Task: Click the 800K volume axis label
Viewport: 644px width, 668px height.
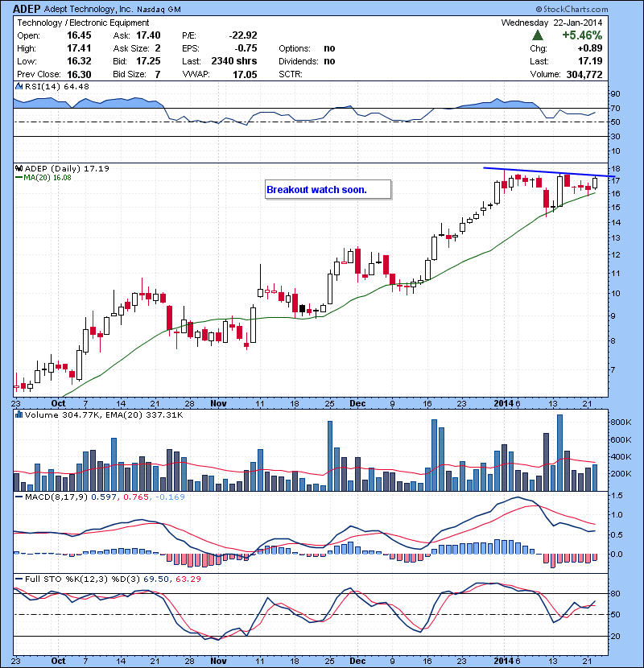Action: tap(621, 423)
